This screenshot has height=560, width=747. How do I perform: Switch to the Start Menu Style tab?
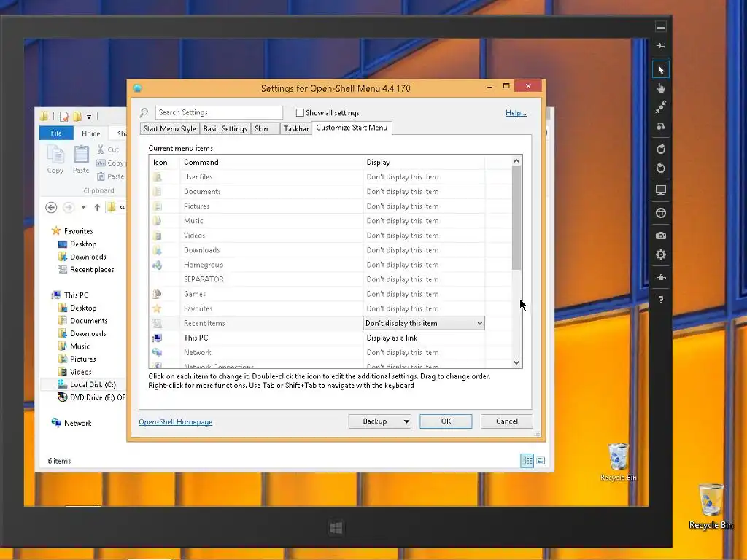[169, 128]
